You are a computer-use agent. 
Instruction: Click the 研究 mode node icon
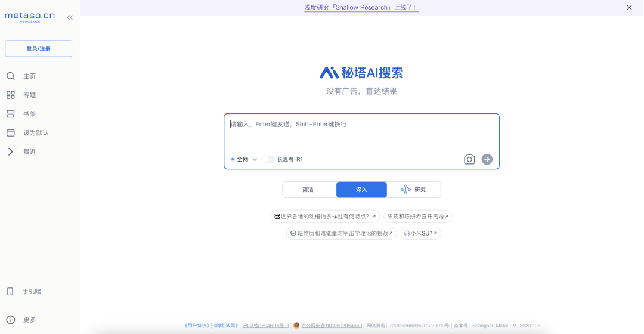[406, 190]
